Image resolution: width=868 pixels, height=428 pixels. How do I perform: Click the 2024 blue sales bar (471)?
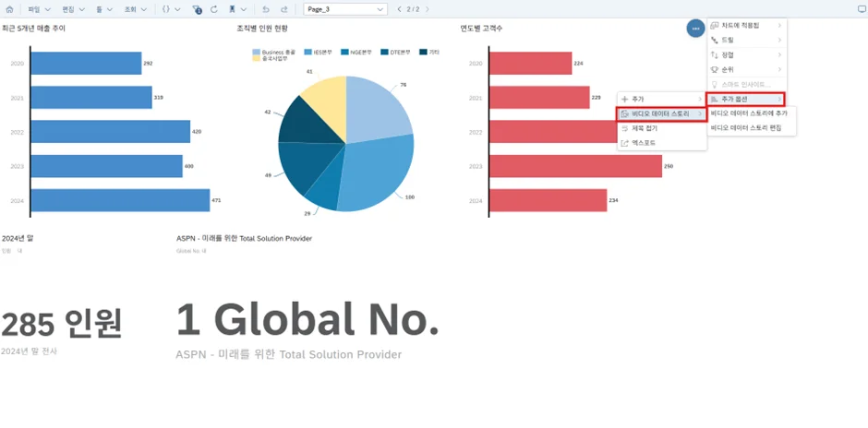(120, 200)
